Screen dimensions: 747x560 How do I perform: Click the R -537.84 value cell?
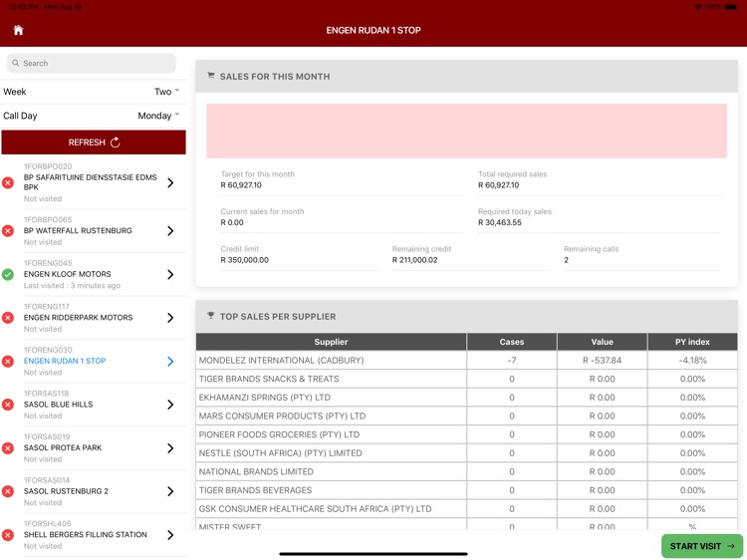(x=603, y=361)
